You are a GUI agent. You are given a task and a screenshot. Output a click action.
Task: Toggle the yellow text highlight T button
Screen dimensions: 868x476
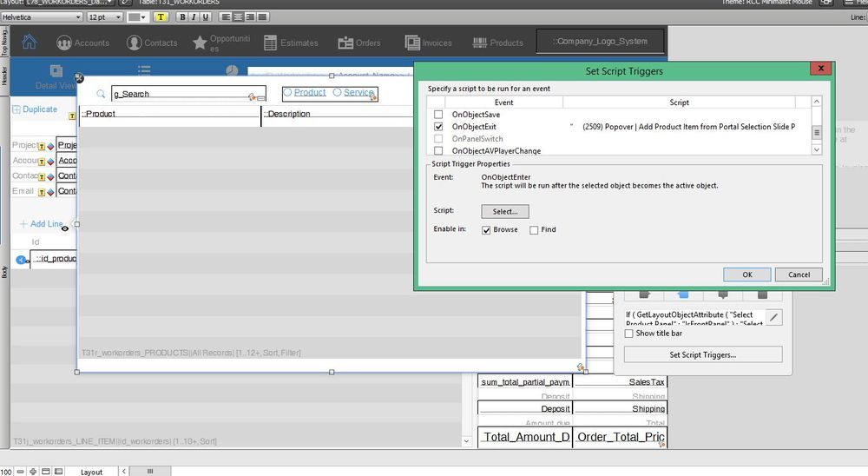pos(161,17)
